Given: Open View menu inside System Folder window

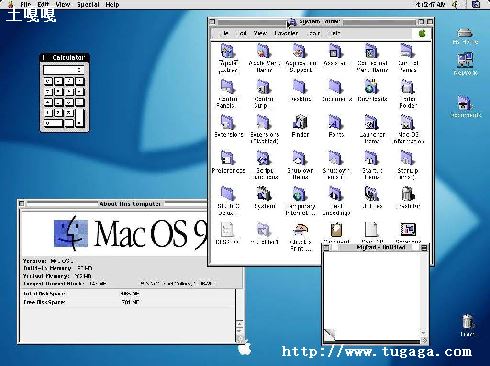Looking at the screenshot, I should pos(260,33).
